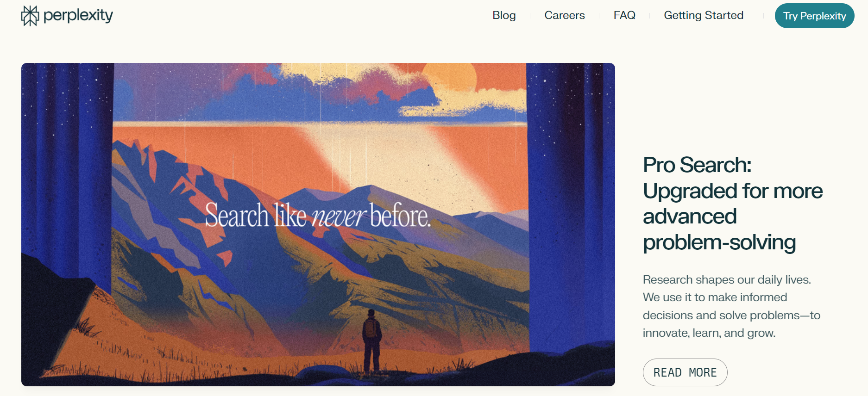The image size is (868, 396).
Task: Click the "problem-solving" line of the headline
Action: pos(719,242)
